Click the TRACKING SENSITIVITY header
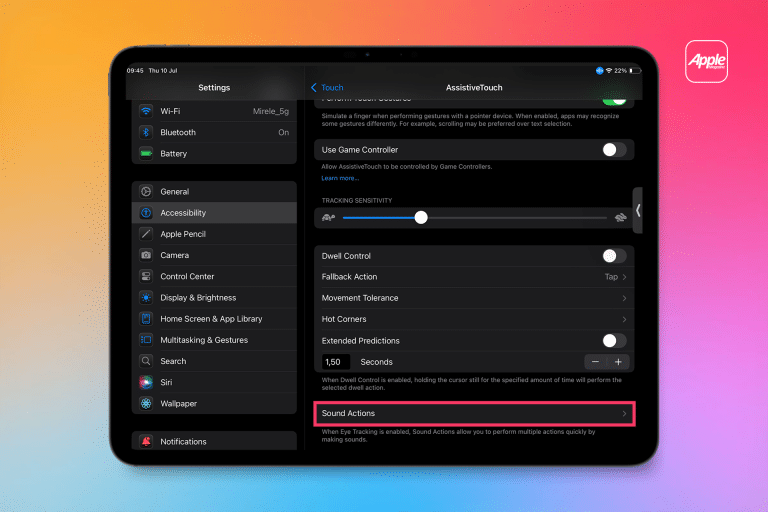The image size is (768, 512). pos(357,200)
